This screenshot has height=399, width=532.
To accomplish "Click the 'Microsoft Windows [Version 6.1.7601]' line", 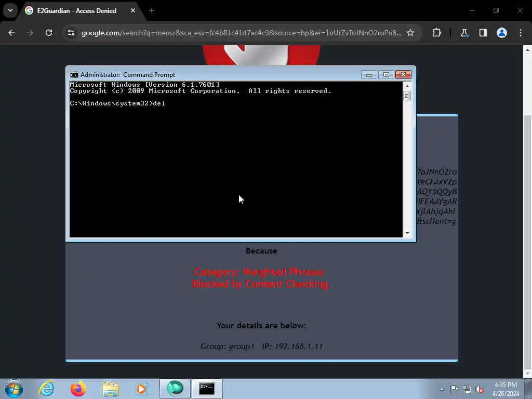I will coord(145,85).
